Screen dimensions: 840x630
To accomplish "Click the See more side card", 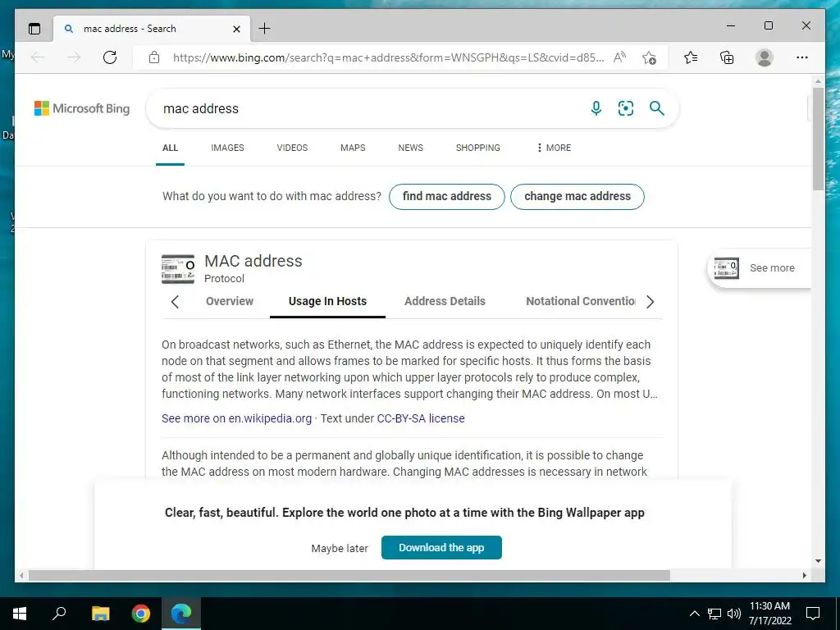I will point(759,268).
